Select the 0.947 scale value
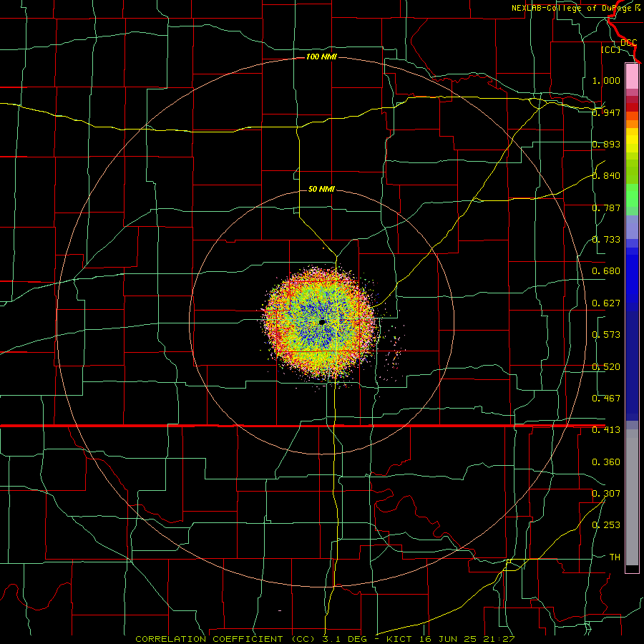Image resolution: width=644 pixels, height=644 pixels. [606, 112]
